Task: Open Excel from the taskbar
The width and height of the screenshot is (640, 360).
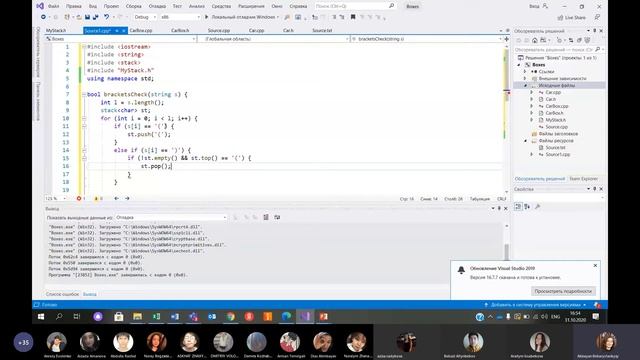Action: [156, 316]
